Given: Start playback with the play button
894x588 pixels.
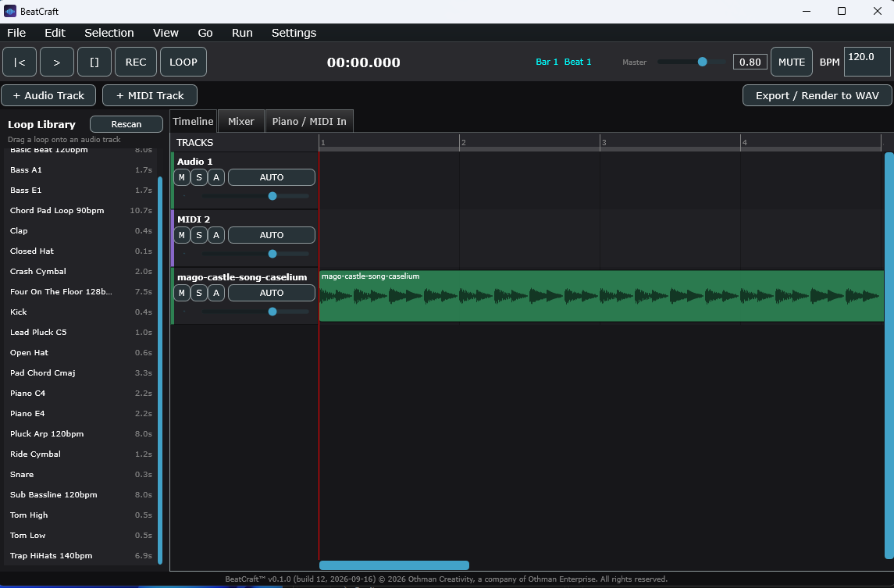Looking at the screenshot, I should [56, 62].
